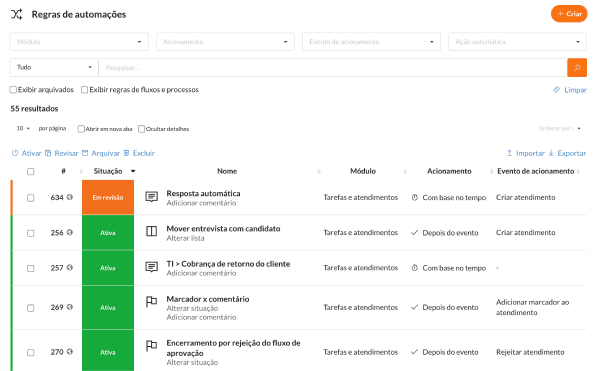The image size is (597, 371).
Task: Focus the Pesquisar search field
Action: click(x=333, y=67)
